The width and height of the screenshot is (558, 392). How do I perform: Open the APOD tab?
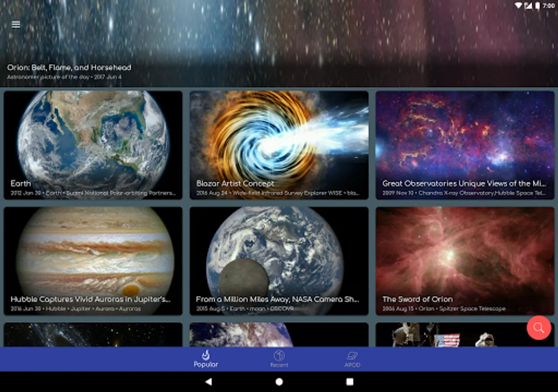352,359
